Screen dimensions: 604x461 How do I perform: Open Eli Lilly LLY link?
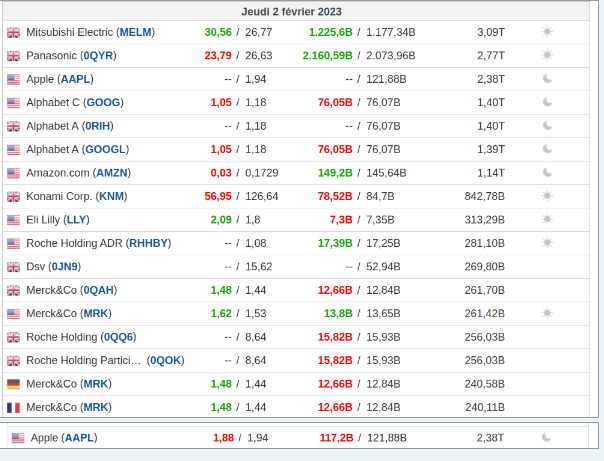click(76, 220)
